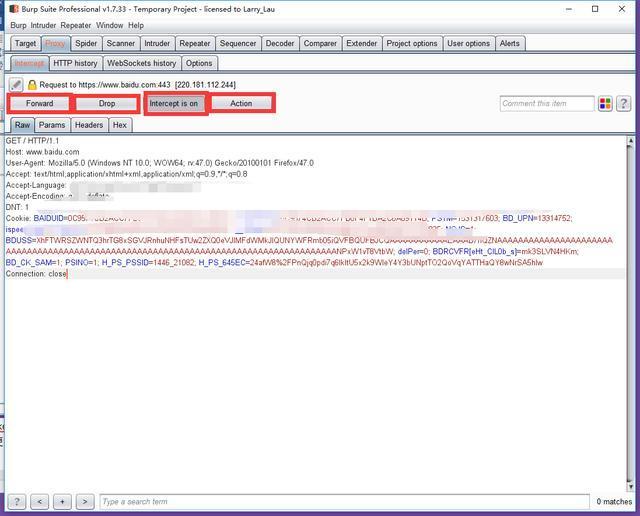Open the User options tab
640x516 pixels.
point(469,43)
